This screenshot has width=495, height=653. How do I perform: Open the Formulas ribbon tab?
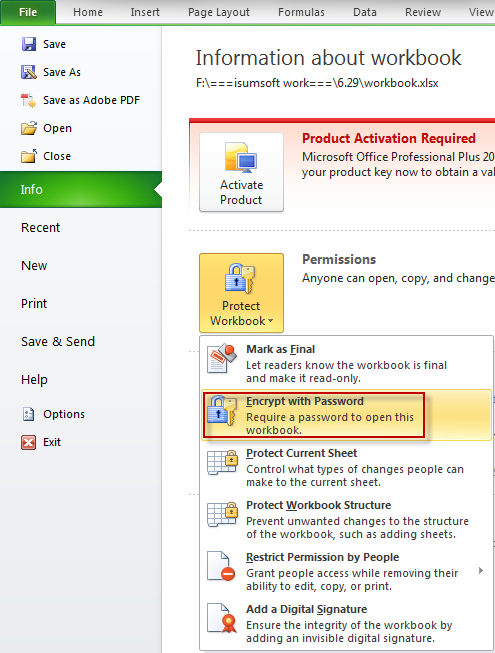coord(301,12)
